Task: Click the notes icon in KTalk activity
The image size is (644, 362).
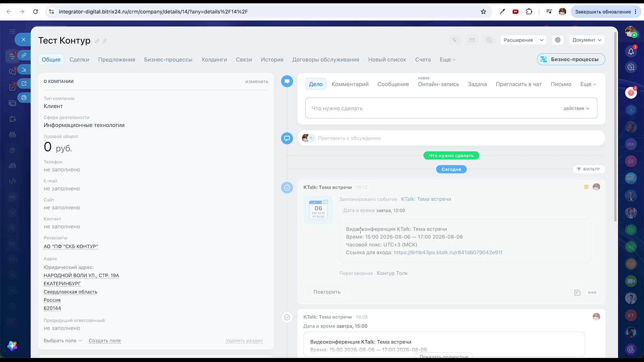Action: tap(577, 292)
